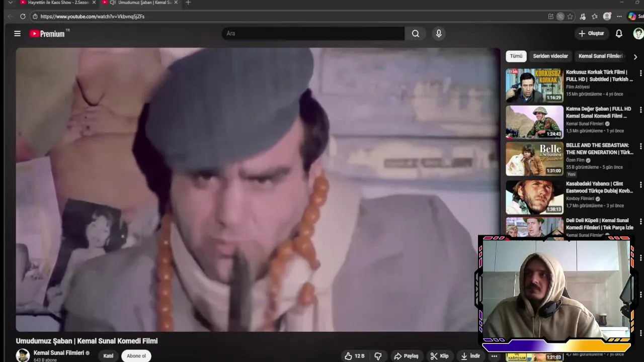The image size is (644, 362).
Task: Click the browser address bar URL
Action: coord(92,17)
